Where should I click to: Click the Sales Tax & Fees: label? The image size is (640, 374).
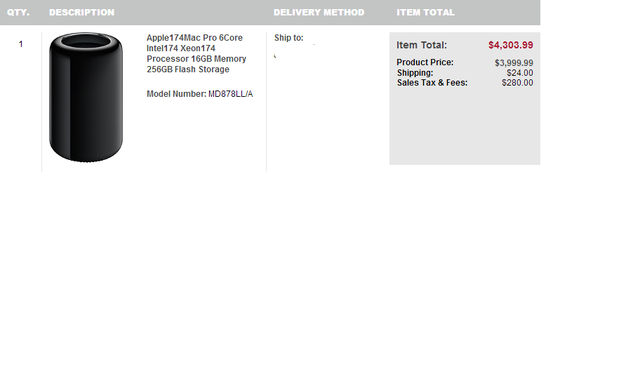point(432,82)
